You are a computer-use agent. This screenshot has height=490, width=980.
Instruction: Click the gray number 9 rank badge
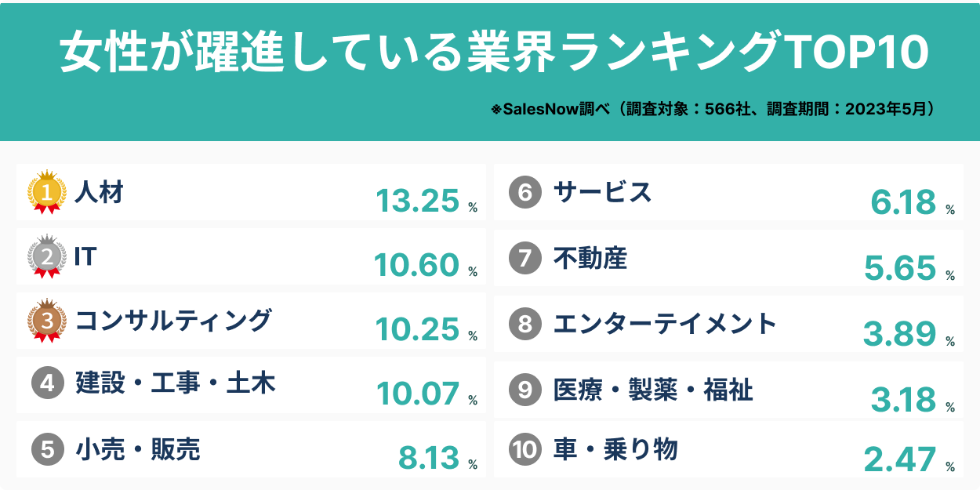tap(525, 388)
